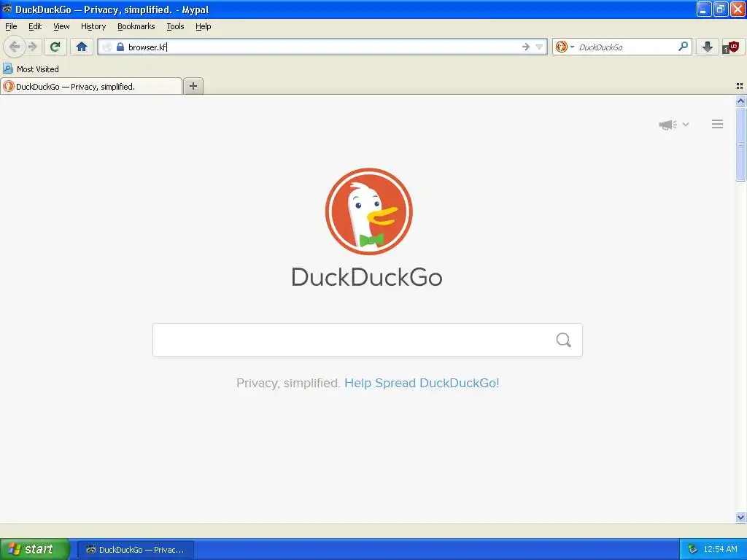Click the Most Visited bookmarks icon
Image resolution: width=747 pixels, height=560 pixels.
tap(7, 69)
